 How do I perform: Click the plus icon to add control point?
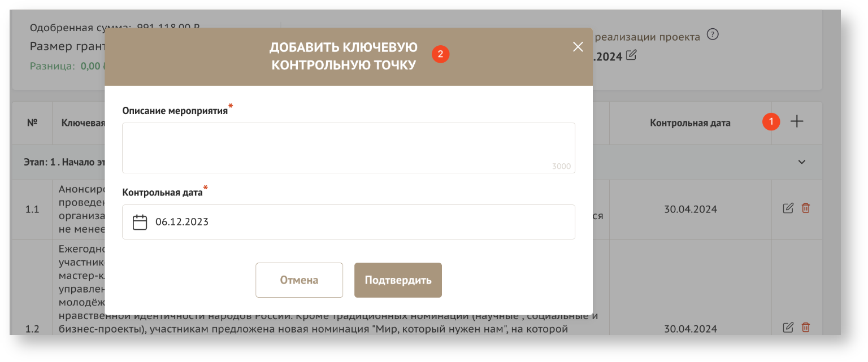tap(796, 121)
